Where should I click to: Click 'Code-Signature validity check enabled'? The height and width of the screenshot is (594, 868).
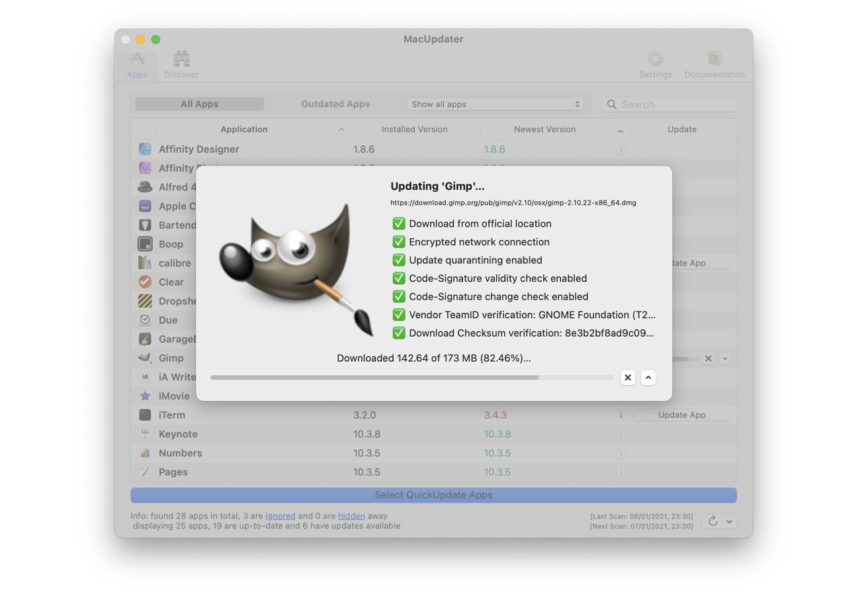(490, 278)
